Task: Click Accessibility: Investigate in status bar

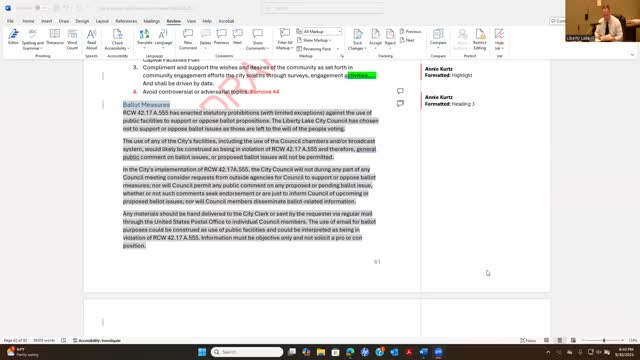Action: coord(97,340)
